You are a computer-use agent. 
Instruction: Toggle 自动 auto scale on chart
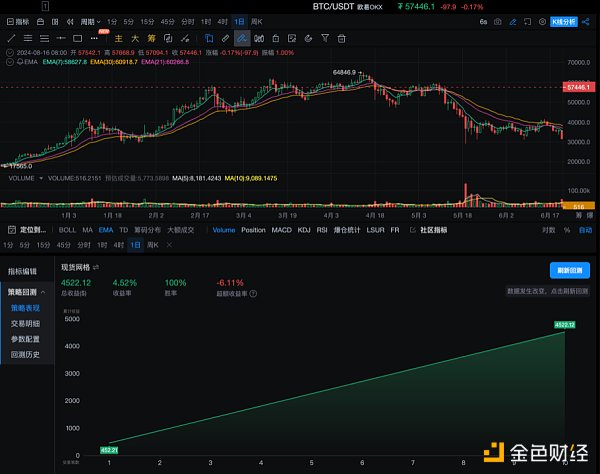click(585, 230)
